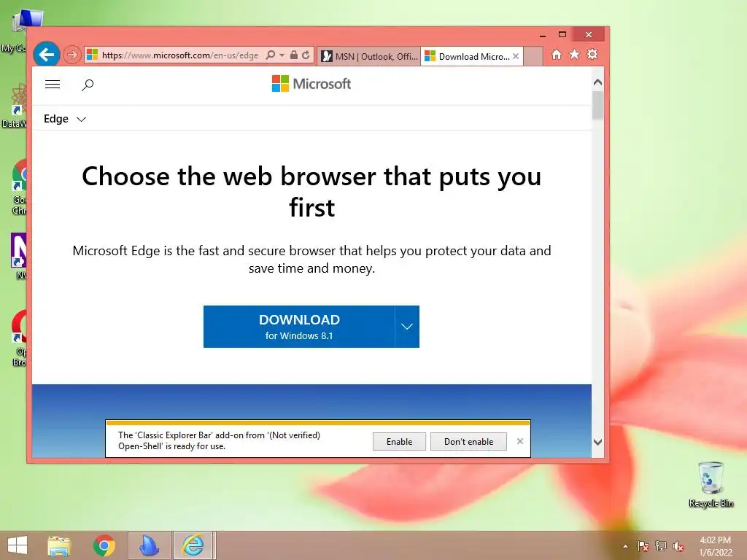Dismiss the add-on notification bar
The height and width of the screenshot is (560, 747).
(x=519, y=441)
